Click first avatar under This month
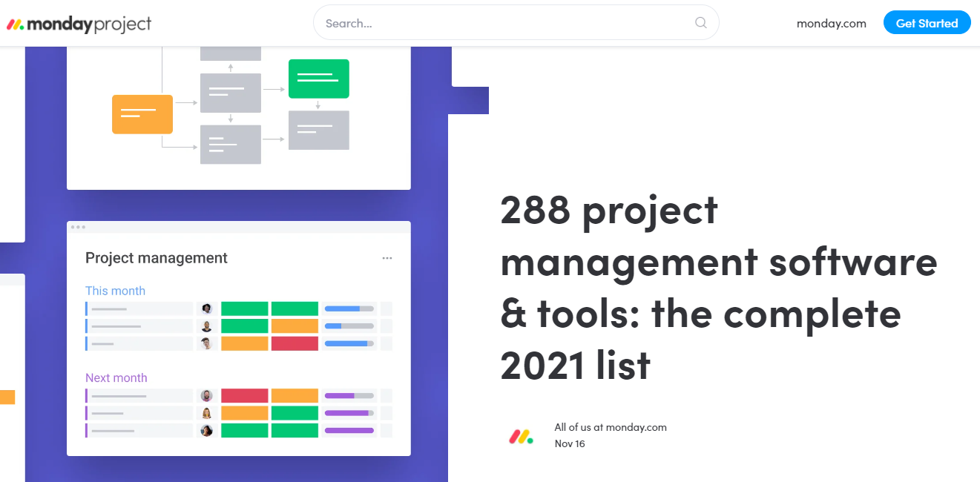This screenshot has width=980, height=482. [x=207, y=308]
